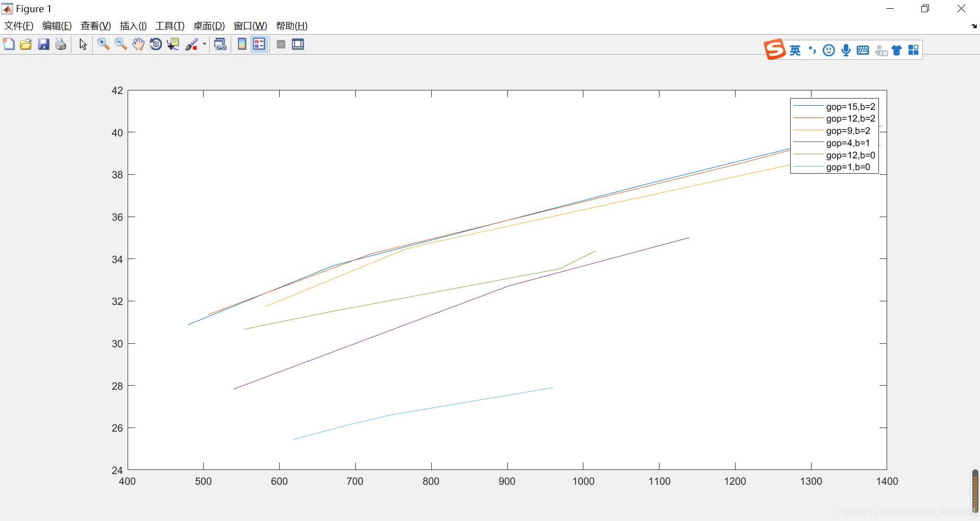Toggle Insert Legend toolbar icon
Screen dimensions: 980x521
coord(259,44)
